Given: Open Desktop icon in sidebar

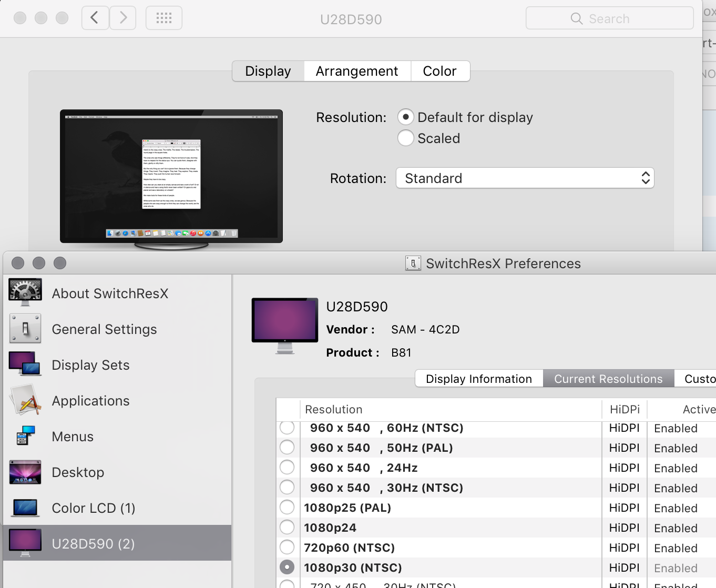Looking at the screenshot, I should coord(25,472).
